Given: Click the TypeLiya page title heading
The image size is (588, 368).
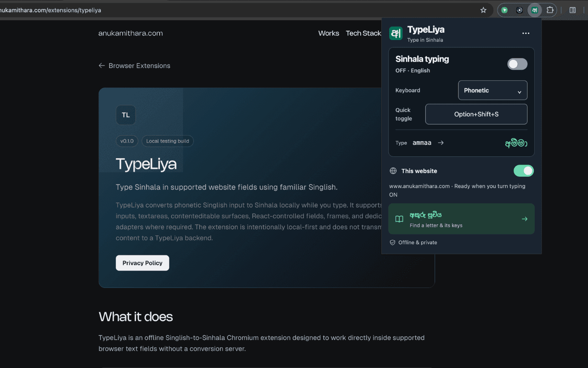Looking at the screenshot, I should tap(146, 164).
